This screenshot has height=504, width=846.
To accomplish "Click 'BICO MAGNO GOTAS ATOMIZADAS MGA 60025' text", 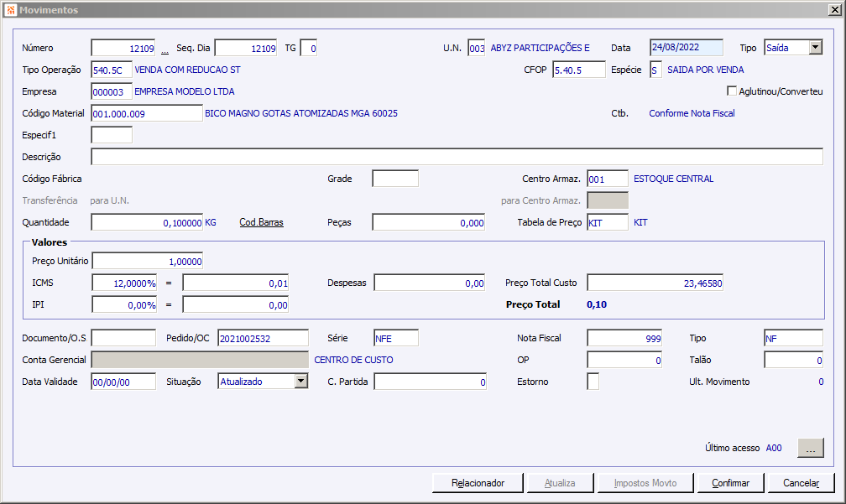I will point(301,113).
